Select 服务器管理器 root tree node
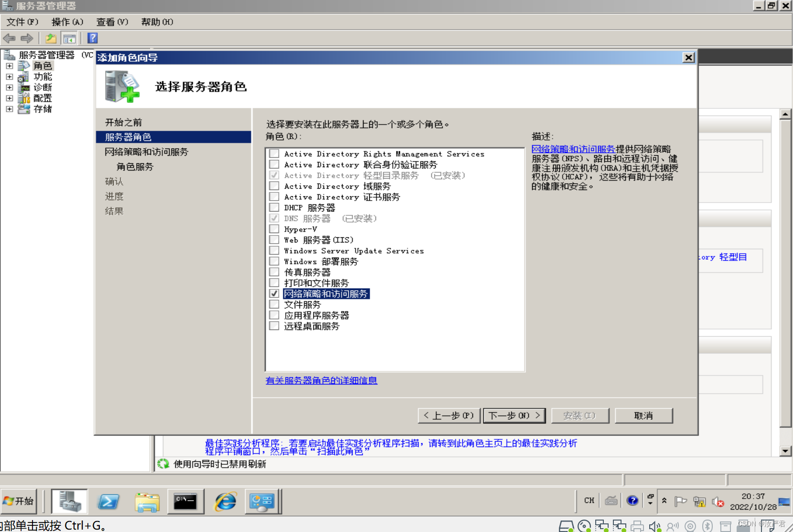 47,55
